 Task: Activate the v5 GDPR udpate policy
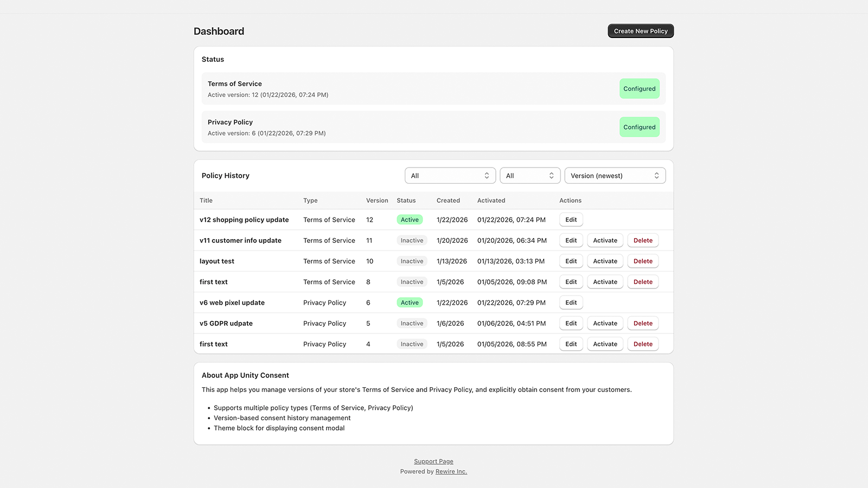(x=605, y=323)
